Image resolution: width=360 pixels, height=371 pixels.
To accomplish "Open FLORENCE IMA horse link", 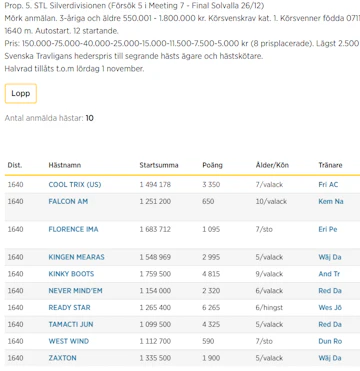I will [x=73, y=229].
